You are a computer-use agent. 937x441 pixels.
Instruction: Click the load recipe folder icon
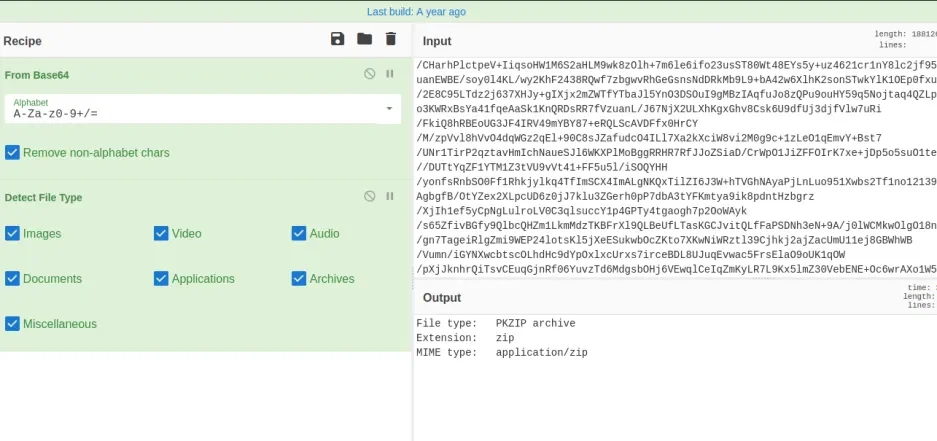(364, 39)
